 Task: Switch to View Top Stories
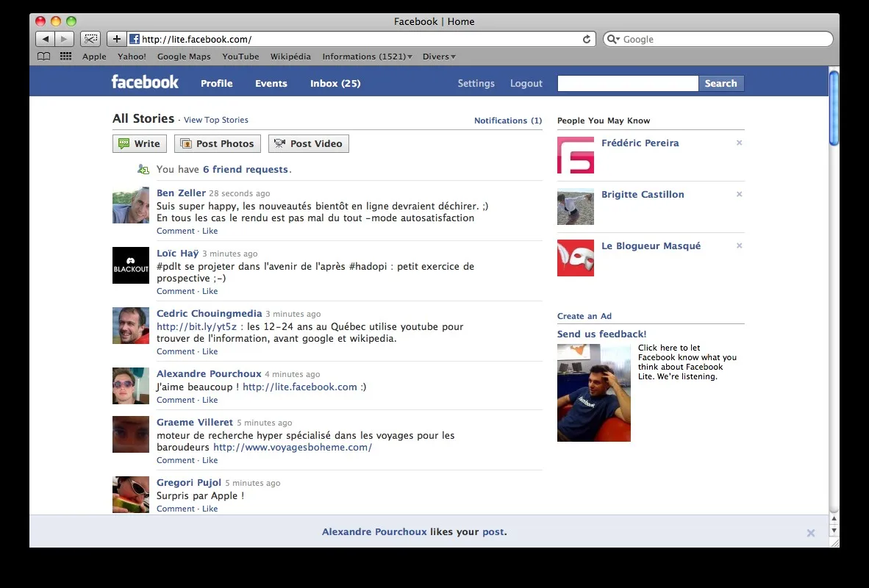click(x=216, y=120)
